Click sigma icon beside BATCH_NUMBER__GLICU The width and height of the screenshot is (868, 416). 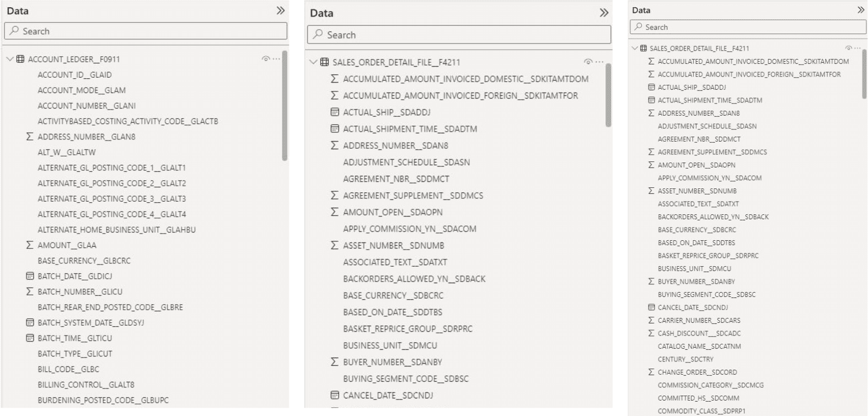[x=30, y=291]
